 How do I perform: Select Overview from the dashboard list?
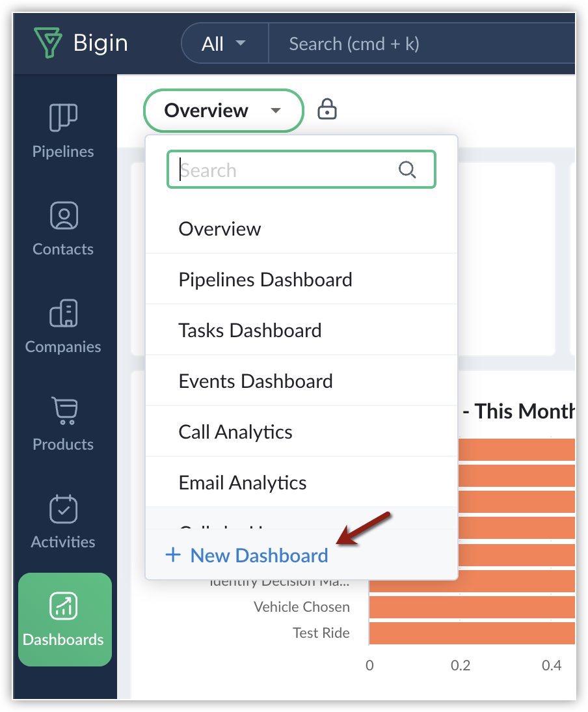301,229
